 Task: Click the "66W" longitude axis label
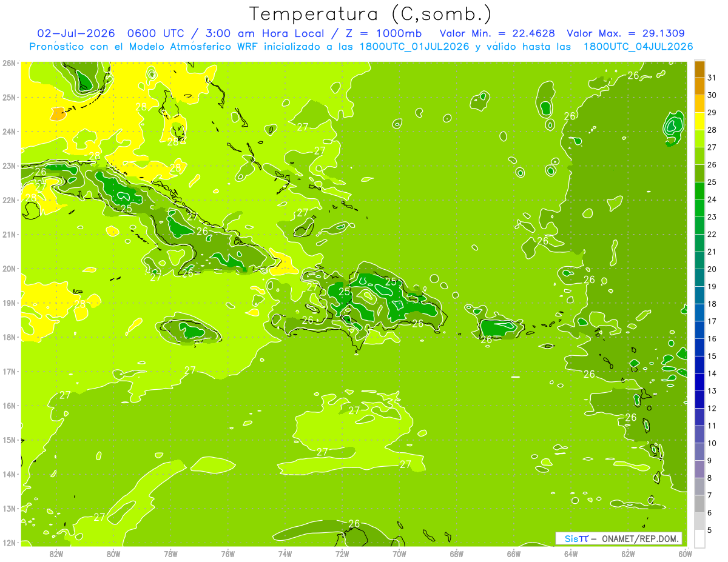pos(514,554)
